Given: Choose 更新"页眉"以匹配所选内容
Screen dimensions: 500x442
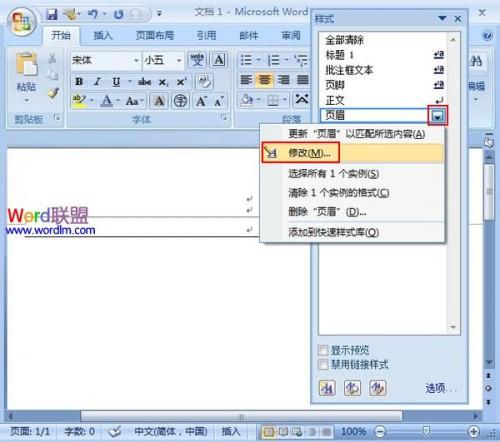Looking at the screenshot, I should click(353, 134).
